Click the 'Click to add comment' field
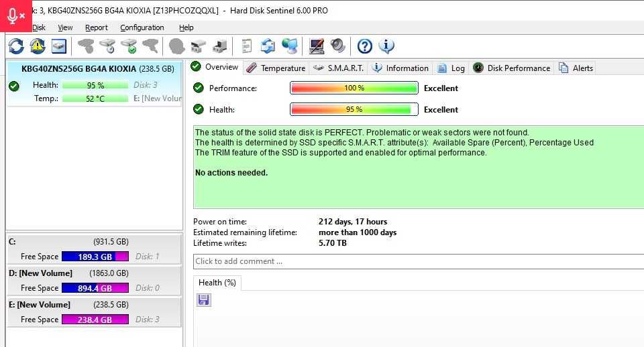The height and width of the screenshot is (347, 644). [419, 261]
